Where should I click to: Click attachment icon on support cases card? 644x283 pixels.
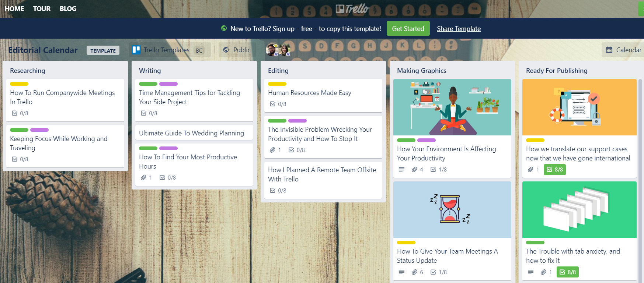click(530, 170)
